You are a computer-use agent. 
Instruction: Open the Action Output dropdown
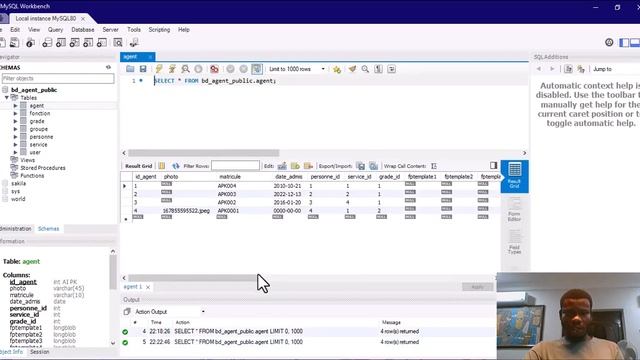[169, 312]
